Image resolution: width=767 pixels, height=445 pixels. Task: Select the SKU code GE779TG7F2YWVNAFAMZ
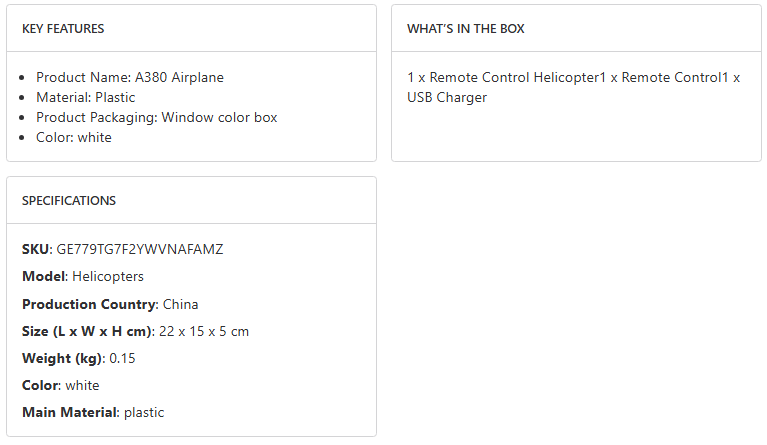click(x=140, y=249)
